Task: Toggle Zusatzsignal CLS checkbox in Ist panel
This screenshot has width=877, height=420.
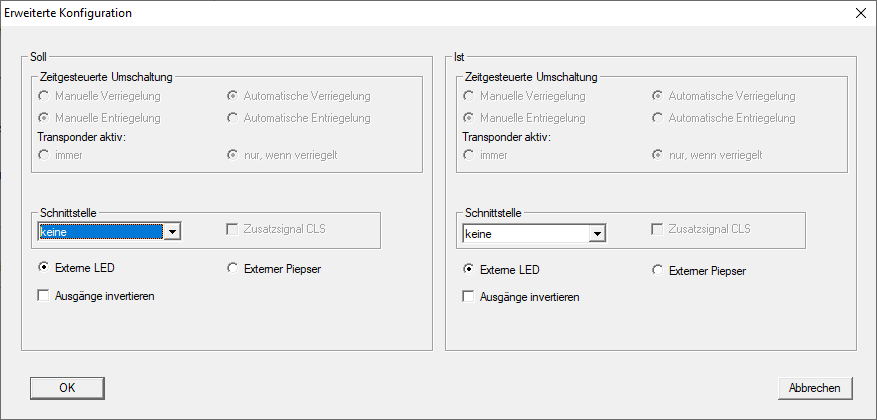Action: tap(658, 229)
